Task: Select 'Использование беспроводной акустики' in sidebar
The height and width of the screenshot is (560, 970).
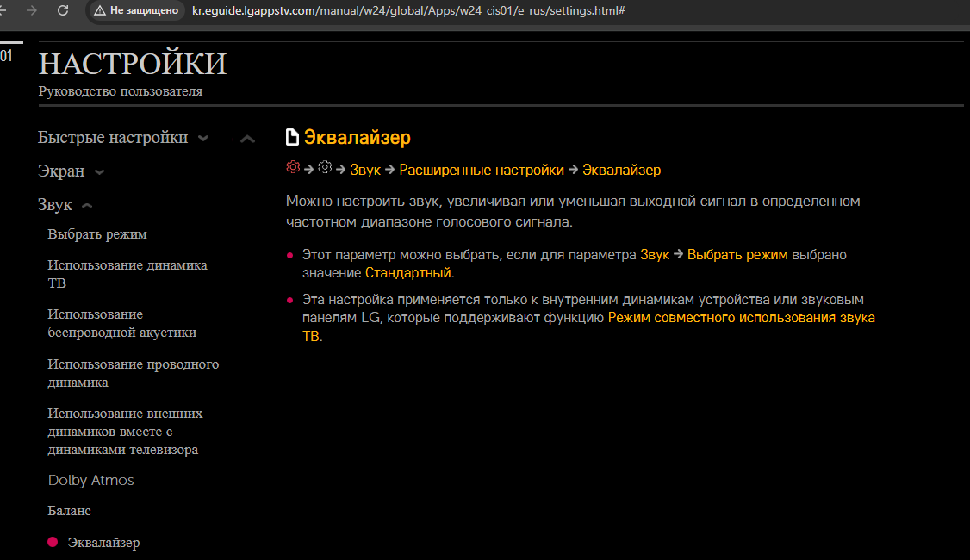Action: pos(122,323)
